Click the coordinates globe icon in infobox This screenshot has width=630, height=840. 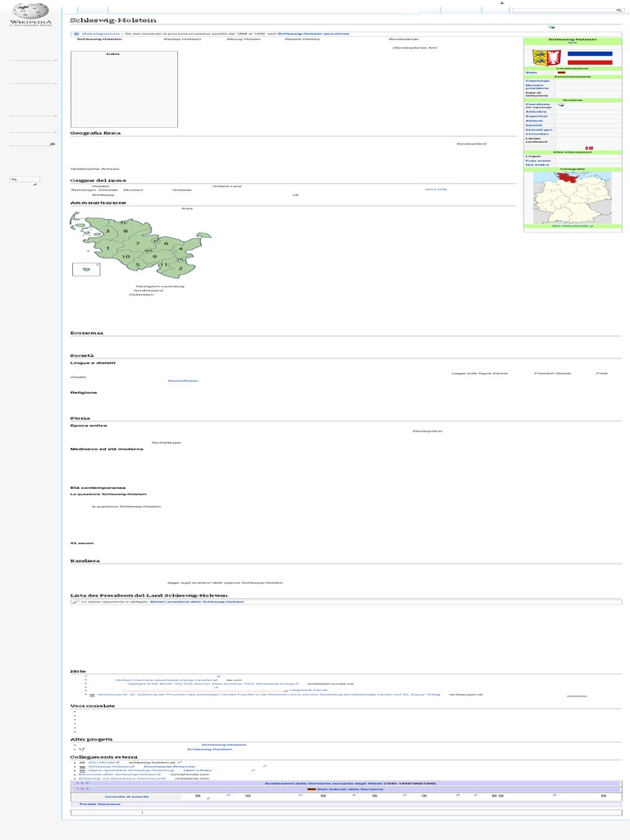coord(561,105)
